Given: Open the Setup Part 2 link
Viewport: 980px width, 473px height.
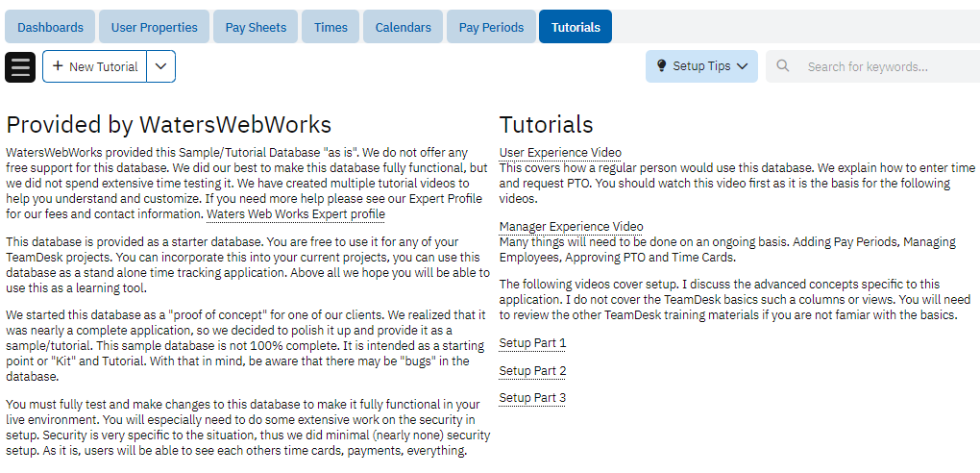Looking at the screenshot, I should [532, 371].
